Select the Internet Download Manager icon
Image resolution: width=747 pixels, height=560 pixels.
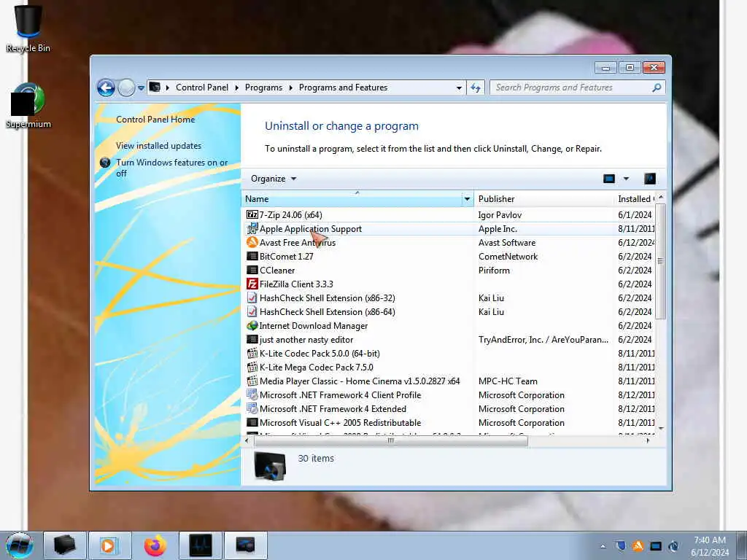point(252,326)
